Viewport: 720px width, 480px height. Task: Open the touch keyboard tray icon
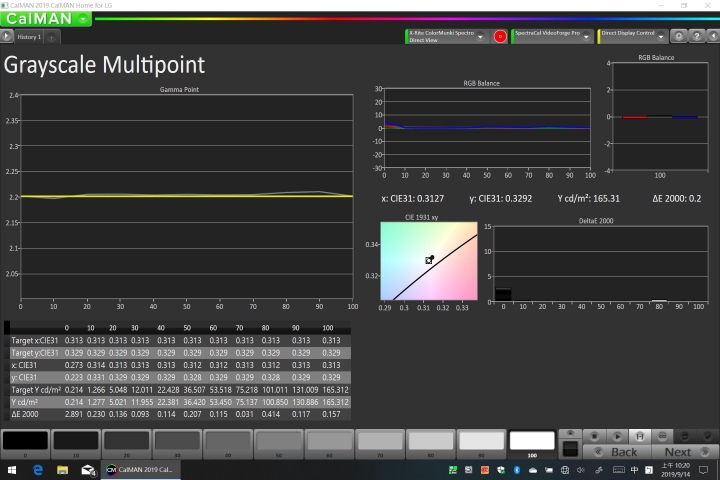coord(619,470)
